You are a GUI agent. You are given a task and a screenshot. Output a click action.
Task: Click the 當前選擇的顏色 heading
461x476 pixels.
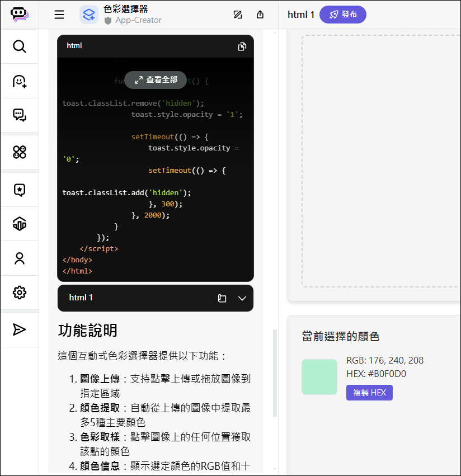tap(341, 337)
